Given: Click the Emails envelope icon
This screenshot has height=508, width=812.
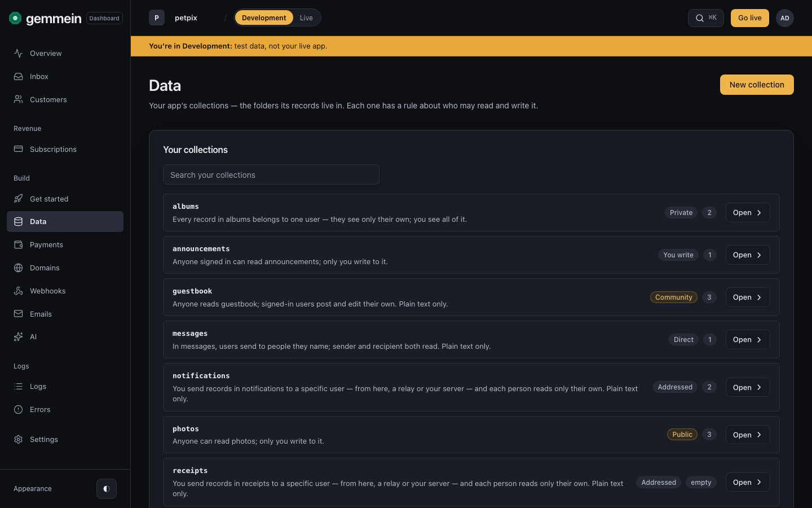Looking at the screenshot, I should coord(19,314).
